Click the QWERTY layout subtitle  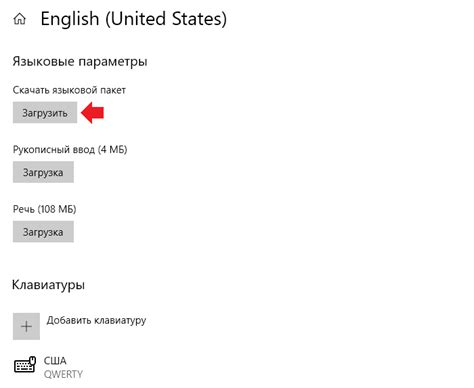[63, 374]
